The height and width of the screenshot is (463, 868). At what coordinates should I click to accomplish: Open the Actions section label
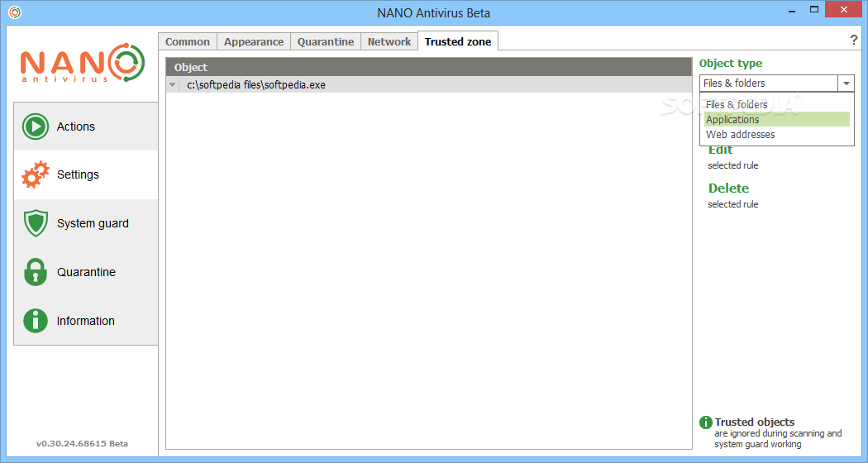point(76,126)
